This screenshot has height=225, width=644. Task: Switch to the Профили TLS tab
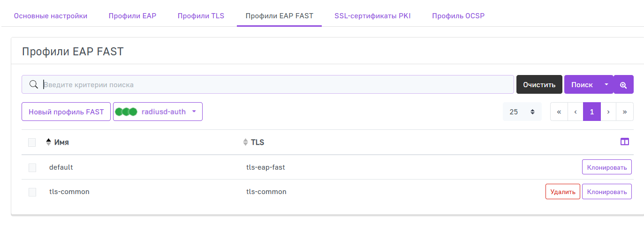tap(201, 16)
